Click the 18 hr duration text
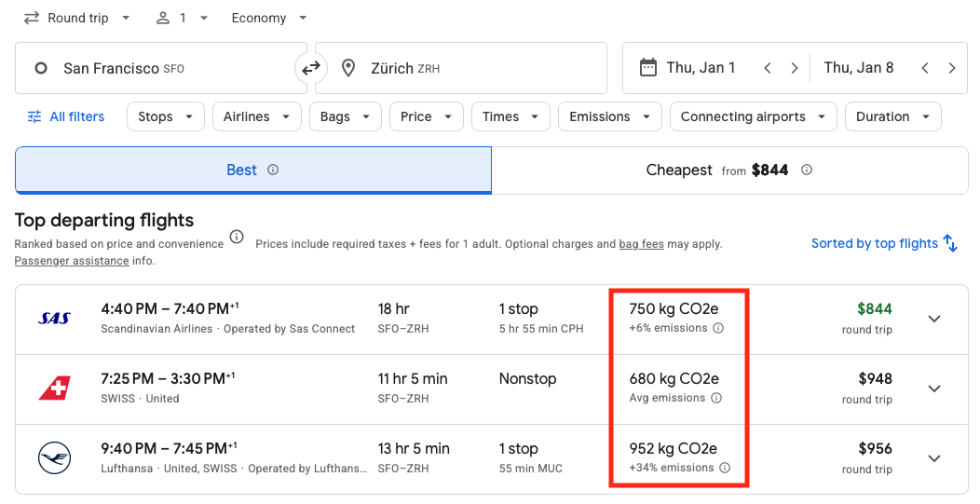980x504 pixels. tap(394, 309)
